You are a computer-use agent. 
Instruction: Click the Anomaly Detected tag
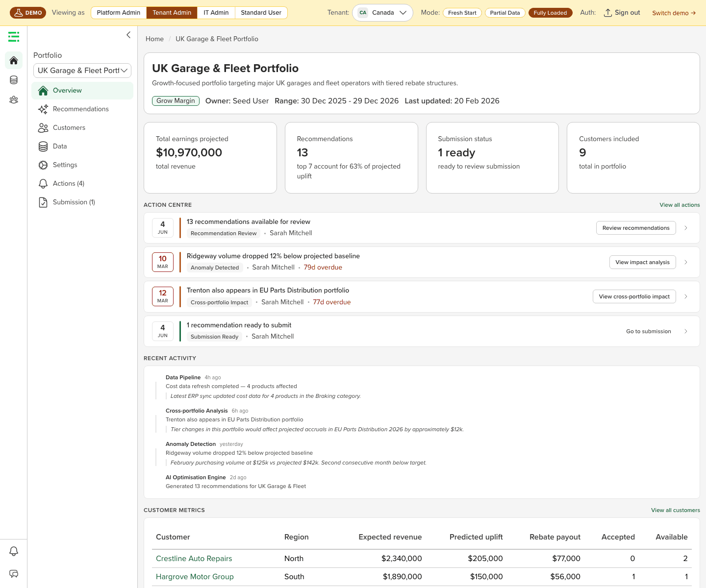[215, 268]
